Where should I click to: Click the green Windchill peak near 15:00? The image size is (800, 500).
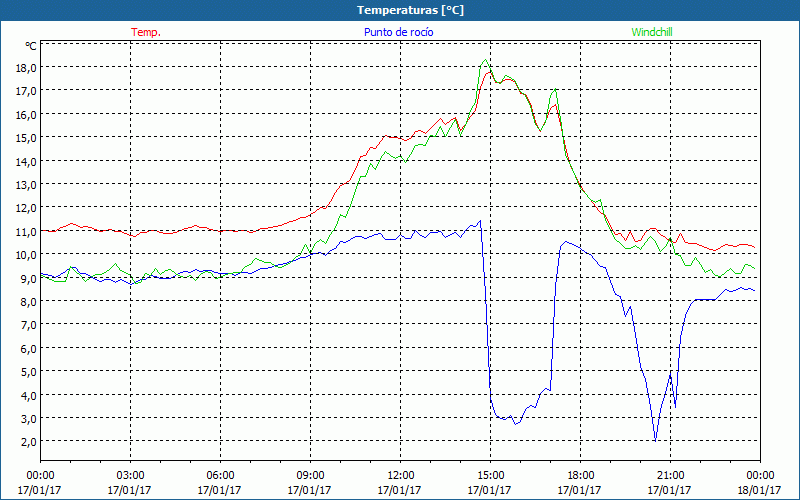click(x=485, y=60)
